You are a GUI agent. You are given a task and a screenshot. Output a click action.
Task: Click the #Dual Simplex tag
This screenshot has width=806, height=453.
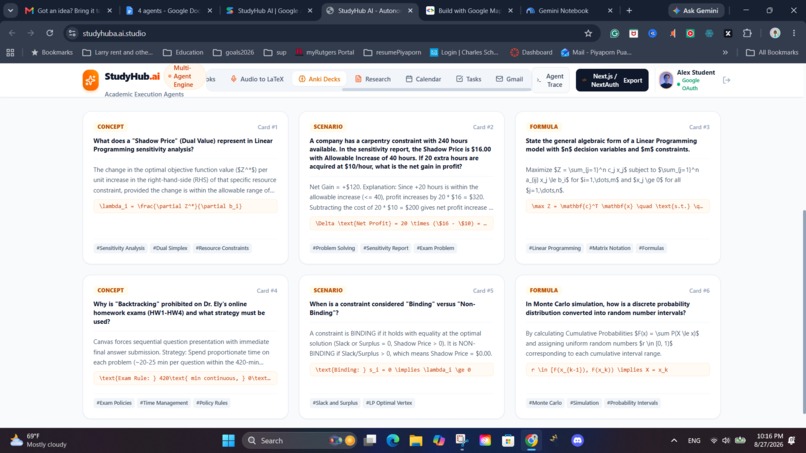point(170,248)
